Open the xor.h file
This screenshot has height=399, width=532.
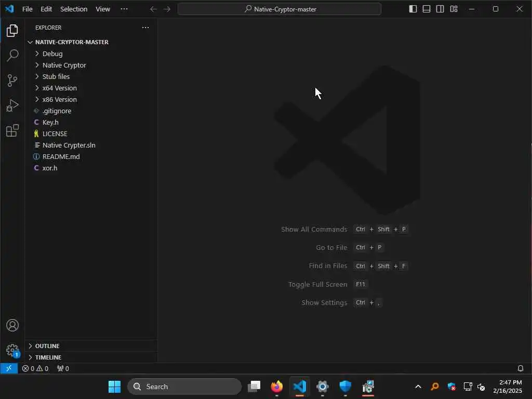click(91, 168)
